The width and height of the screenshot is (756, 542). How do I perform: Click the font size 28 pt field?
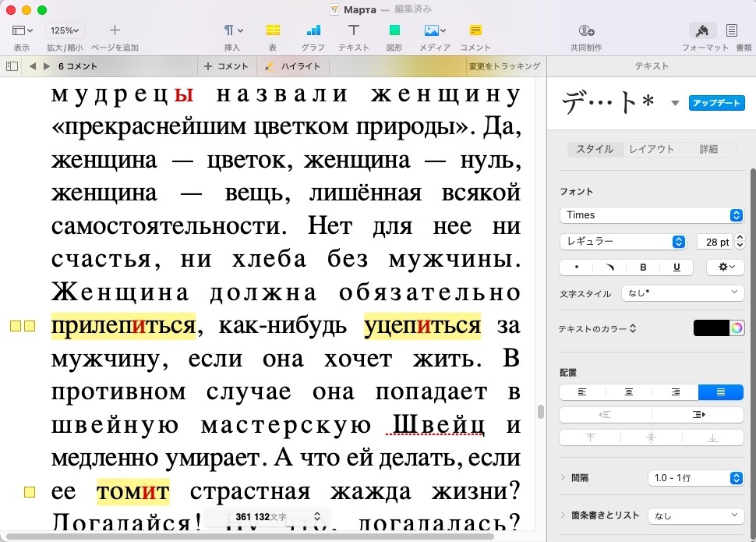tap(713, 242)
